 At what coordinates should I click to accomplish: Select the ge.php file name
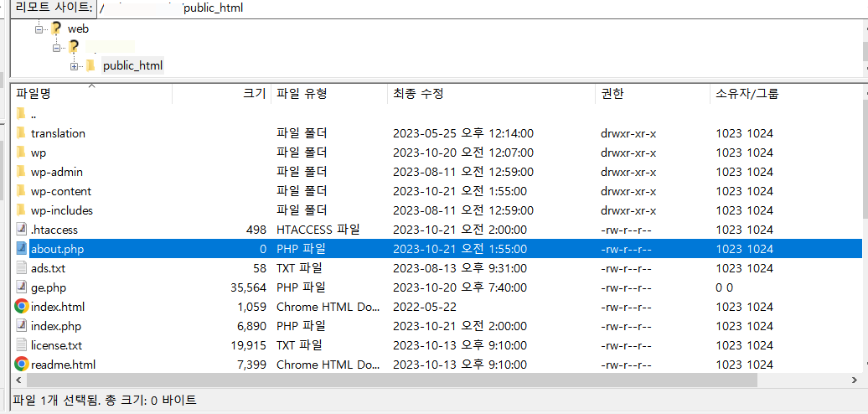coord(49,287)
